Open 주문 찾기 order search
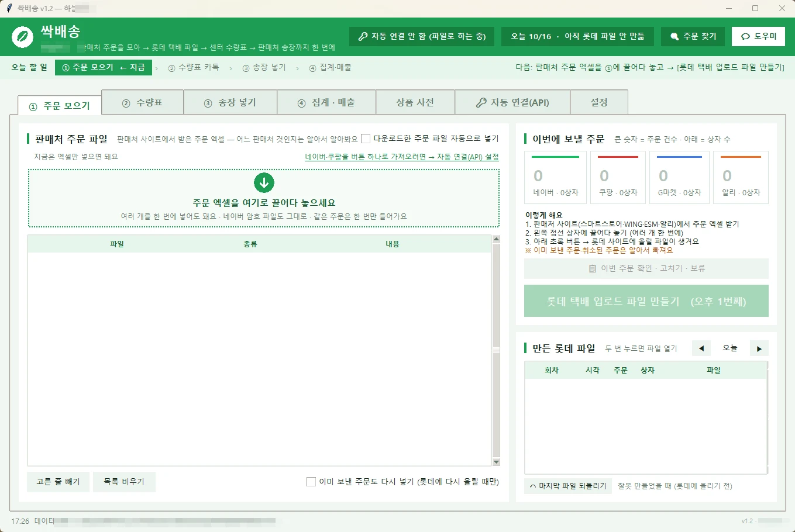Image resolution: width=795 pixels, height=532 pixels. click(693, 36)
